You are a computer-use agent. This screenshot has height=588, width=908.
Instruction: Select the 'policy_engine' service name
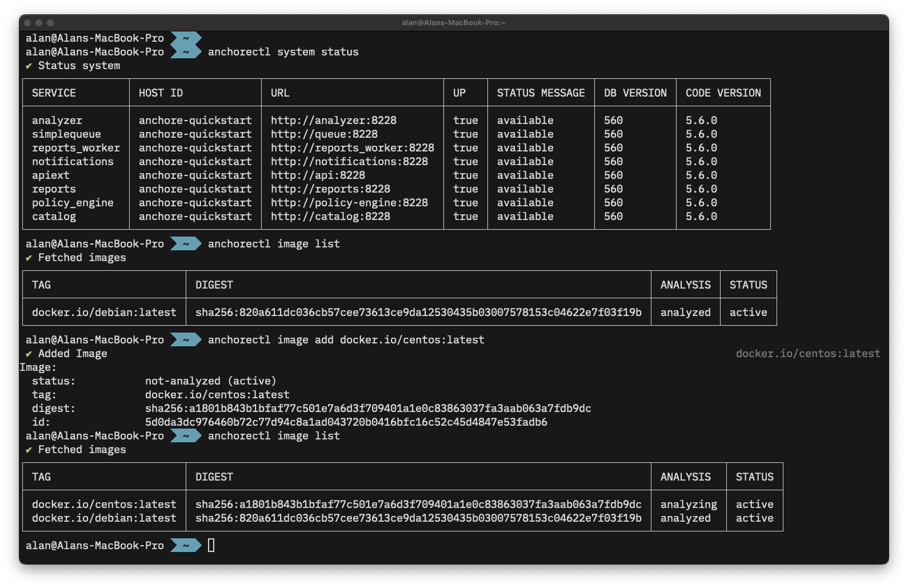[73, 203]
